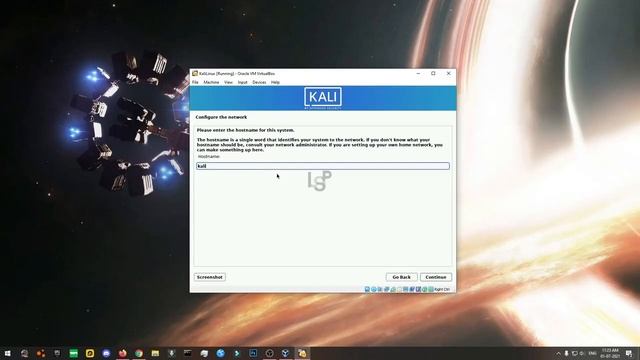
Task: Open the taskbar clock and date
Action: (x=610, y=353)
